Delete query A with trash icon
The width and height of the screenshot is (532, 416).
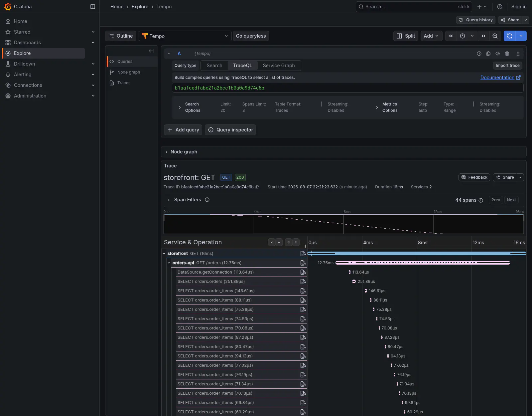click(507, 54)
